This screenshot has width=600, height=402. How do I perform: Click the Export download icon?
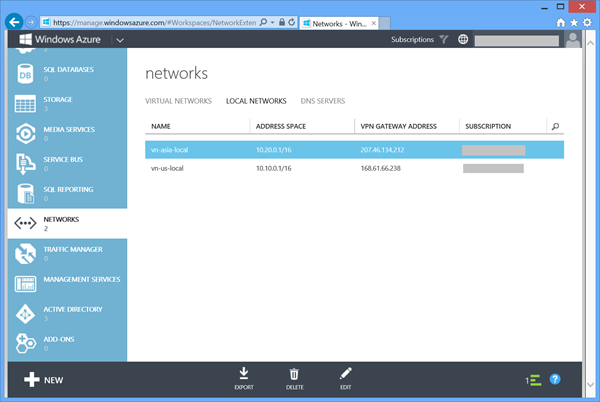[244, 373]
